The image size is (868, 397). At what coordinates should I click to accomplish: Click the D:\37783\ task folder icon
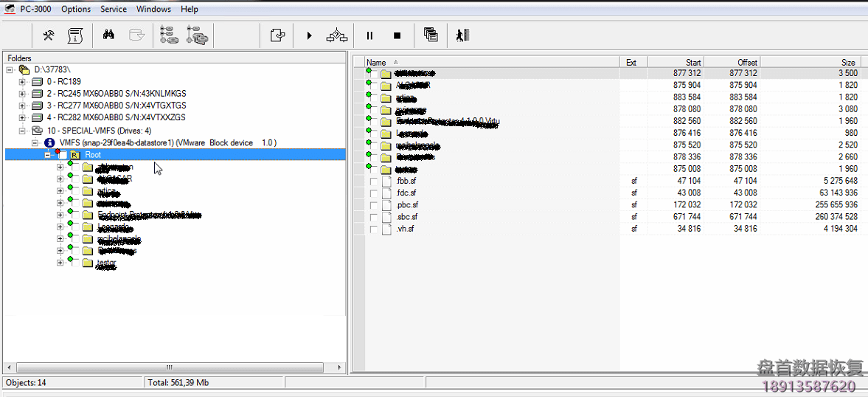coord(24,69)
